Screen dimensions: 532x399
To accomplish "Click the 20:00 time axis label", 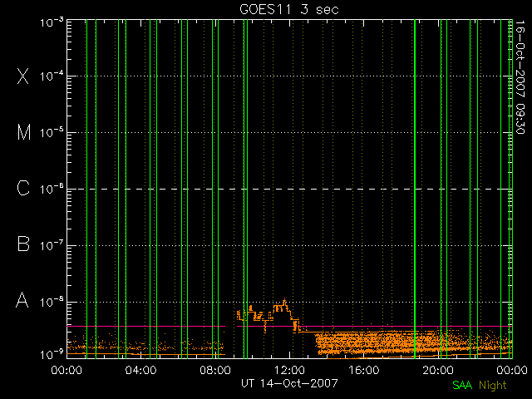I will click(x=438, y=369).
